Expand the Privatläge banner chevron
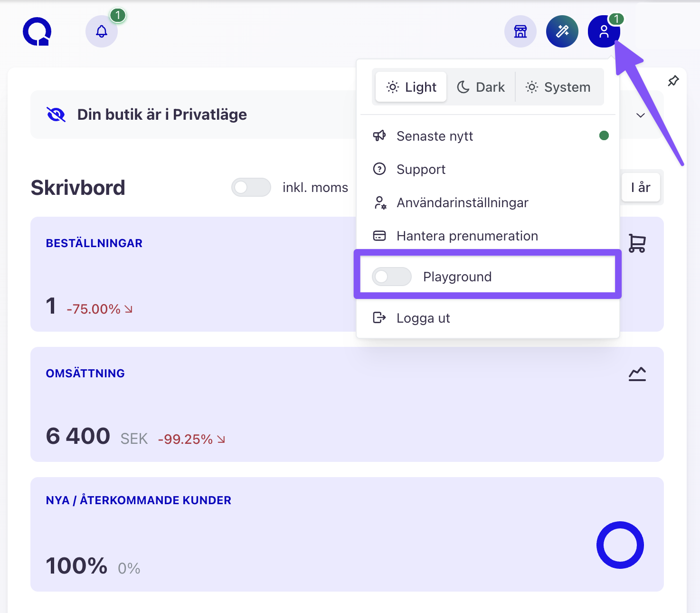Screen dimensions: 700x613 pyautogui.click(x=640, y=115)
